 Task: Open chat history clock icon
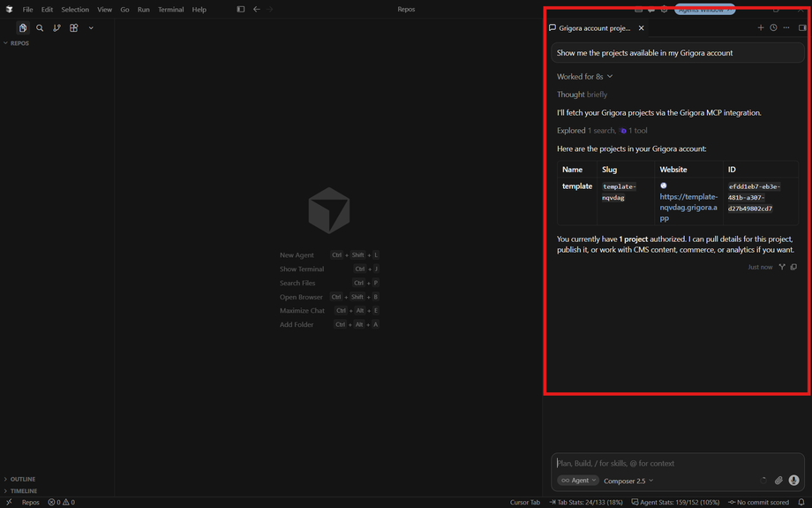tap(774, 28)
